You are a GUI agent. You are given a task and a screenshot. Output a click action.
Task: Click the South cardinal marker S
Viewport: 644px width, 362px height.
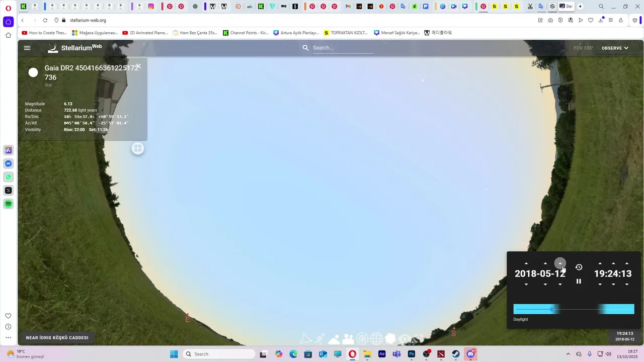pos(453,332)
